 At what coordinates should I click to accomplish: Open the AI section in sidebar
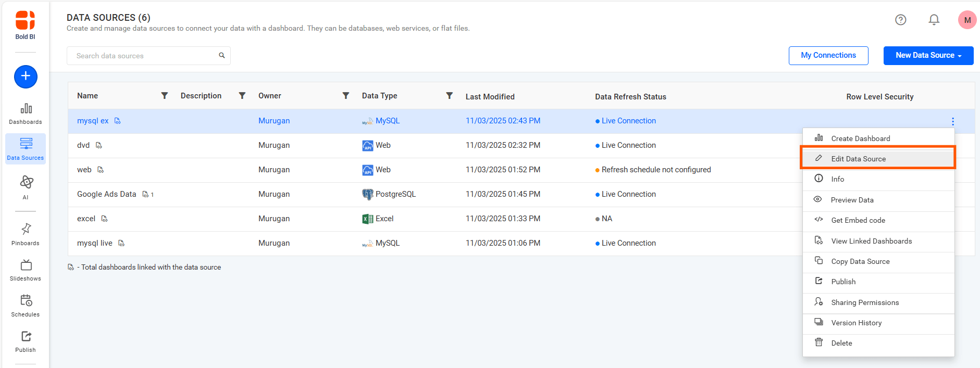coord(26,187)
